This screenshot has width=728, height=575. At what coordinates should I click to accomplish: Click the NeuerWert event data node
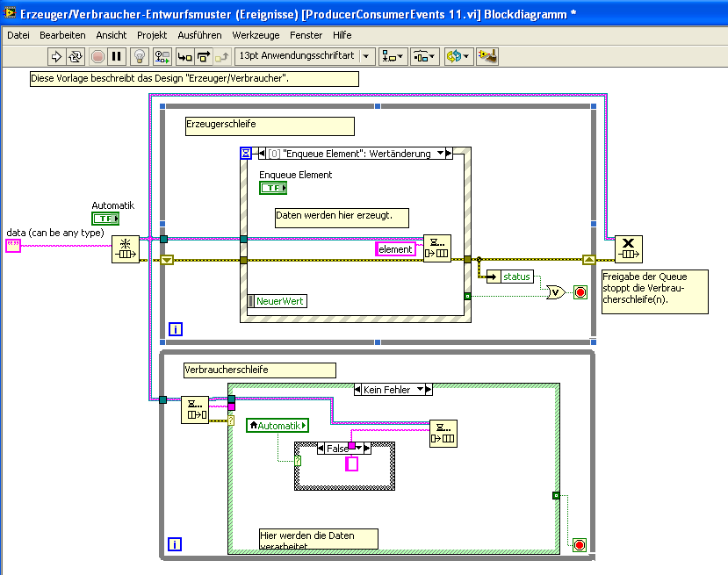[x=278, y=301]
